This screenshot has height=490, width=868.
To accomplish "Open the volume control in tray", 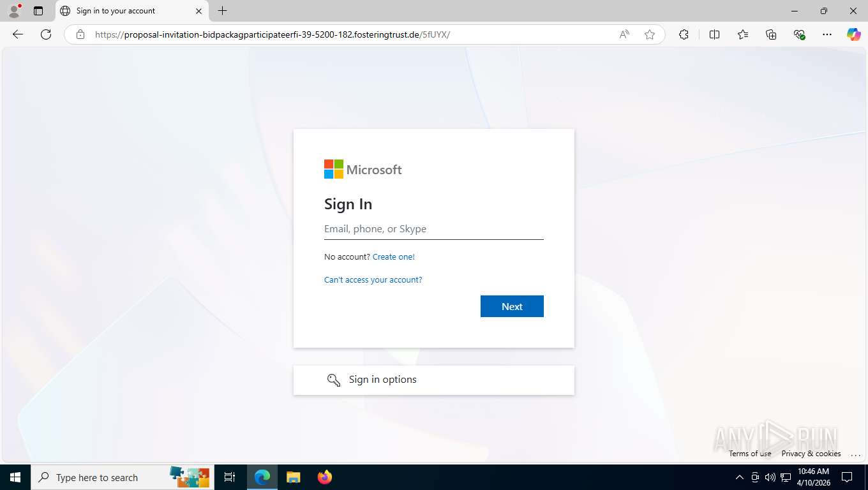I will [x=770, y=477].
